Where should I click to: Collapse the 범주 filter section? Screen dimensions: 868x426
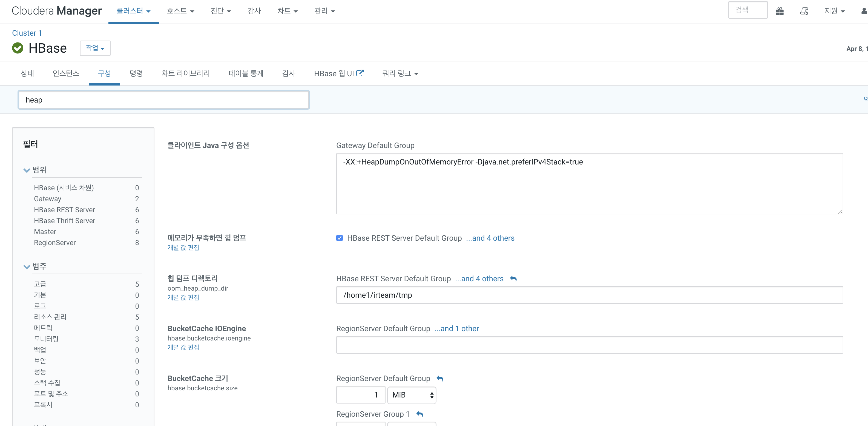27,266
